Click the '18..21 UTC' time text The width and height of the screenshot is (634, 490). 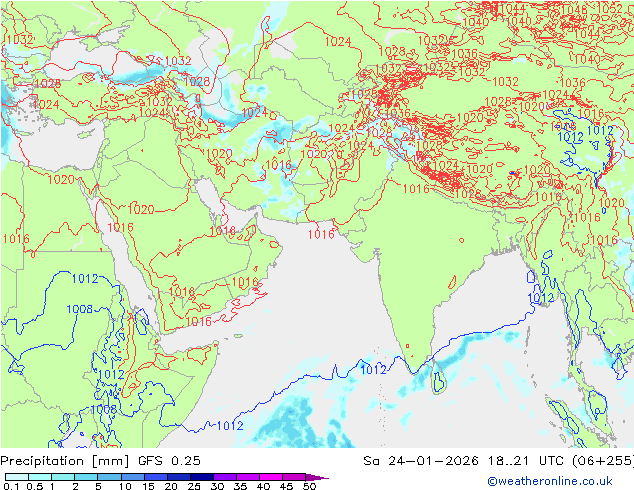(526, 461)
